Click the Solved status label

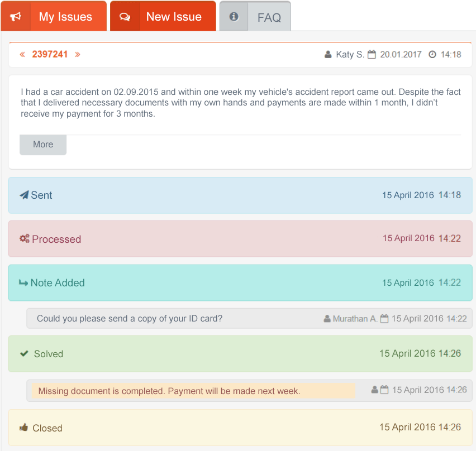(49, 354)
